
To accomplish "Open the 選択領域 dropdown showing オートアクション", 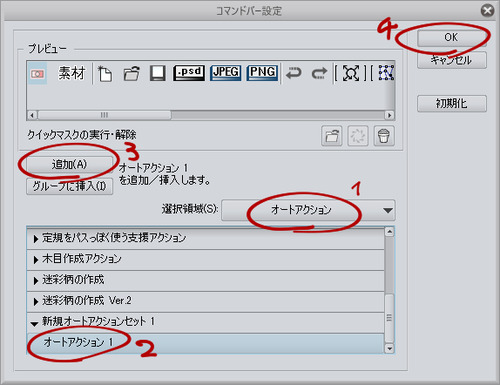I will pos(308,210).
